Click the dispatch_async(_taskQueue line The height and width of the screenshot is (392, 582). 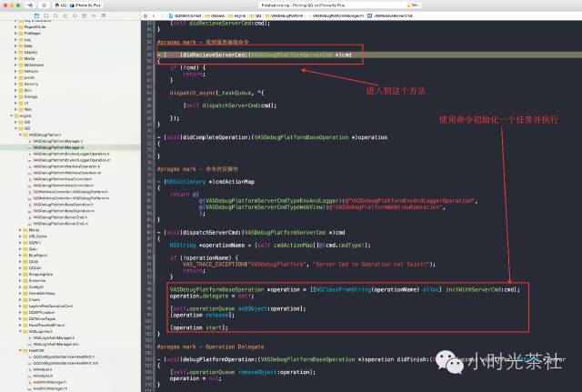coord(216,93)
